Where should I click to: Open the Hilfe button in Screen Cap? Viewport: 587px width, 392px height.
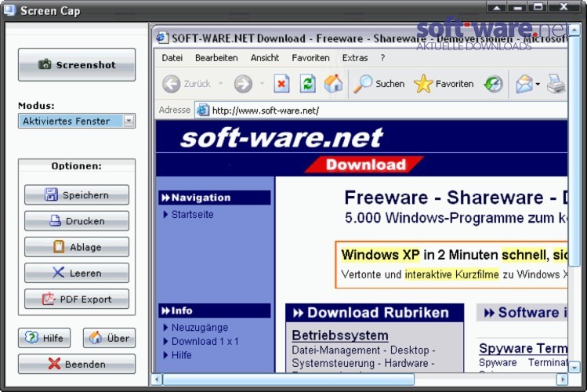(x=44, y=338)
